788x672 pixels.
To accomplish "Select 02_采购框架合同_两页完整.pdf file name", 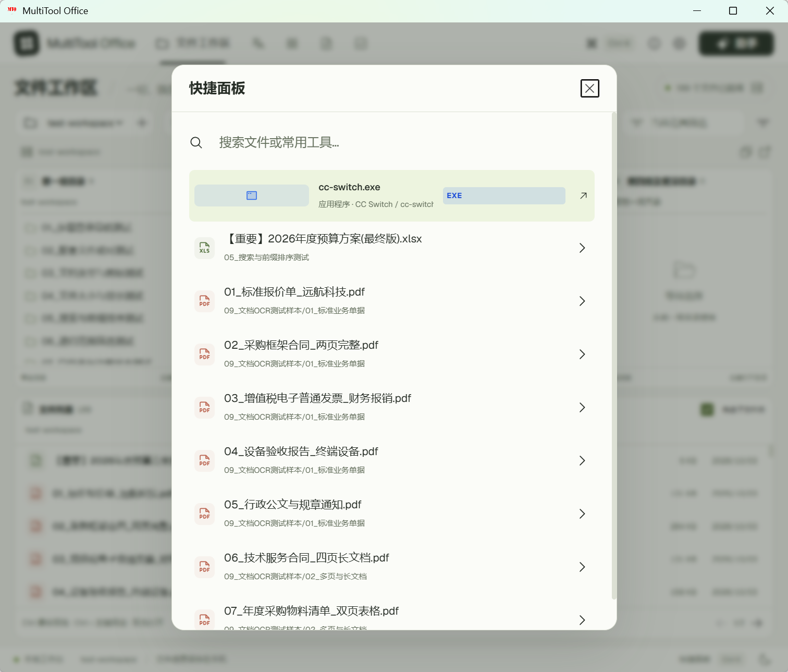I will pyautogui.click(x=301, y=345).
